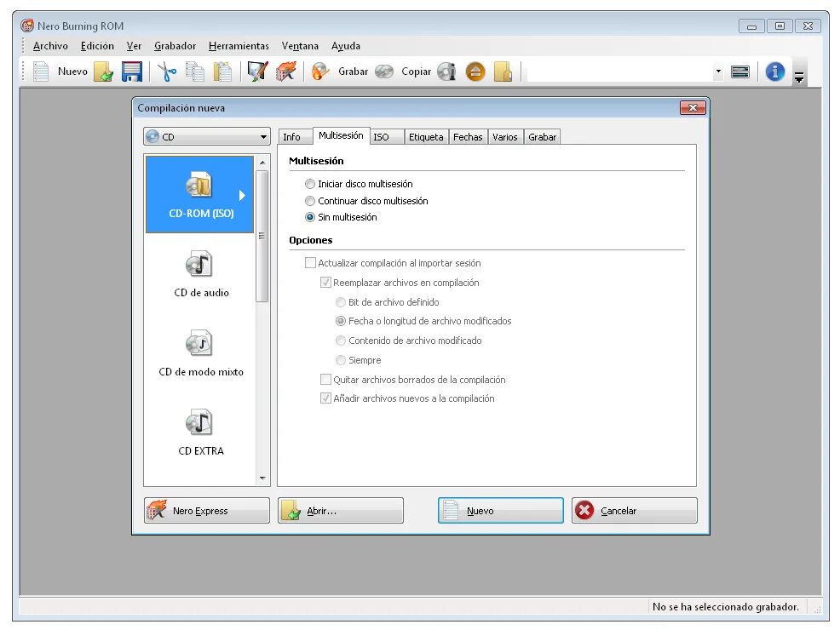The image size is (840, 630).
Task: Select CD-ROM (ISO) compilation type
Action: (199, 194)
